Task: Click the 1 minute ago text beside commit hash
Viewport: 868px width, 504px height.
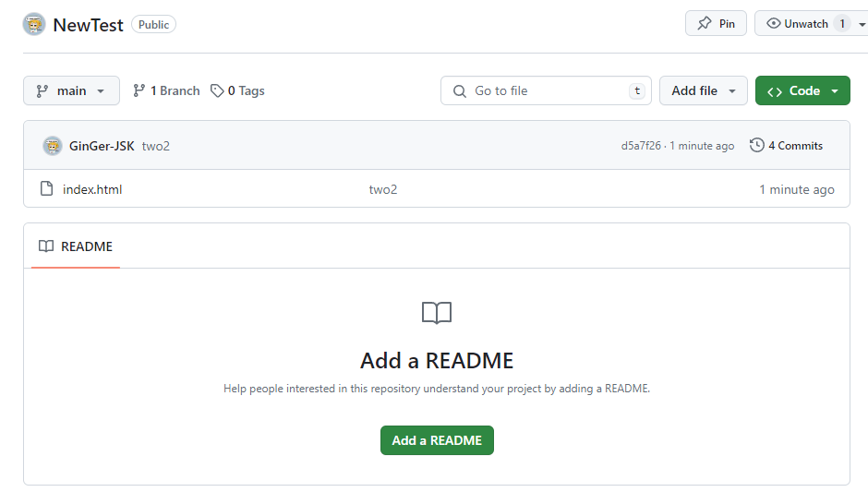Action: click(702, 146)
